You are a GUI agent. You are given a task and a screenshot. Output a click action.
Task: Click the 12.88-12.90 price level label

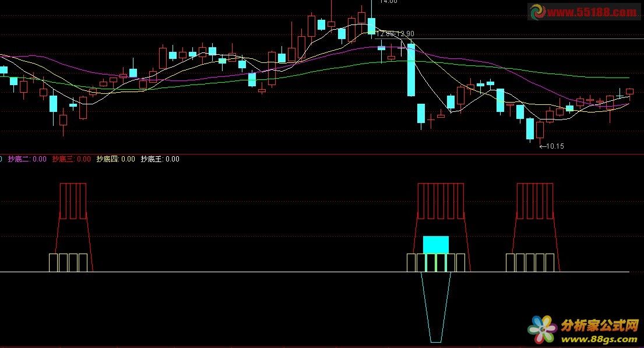click(395, 34)
